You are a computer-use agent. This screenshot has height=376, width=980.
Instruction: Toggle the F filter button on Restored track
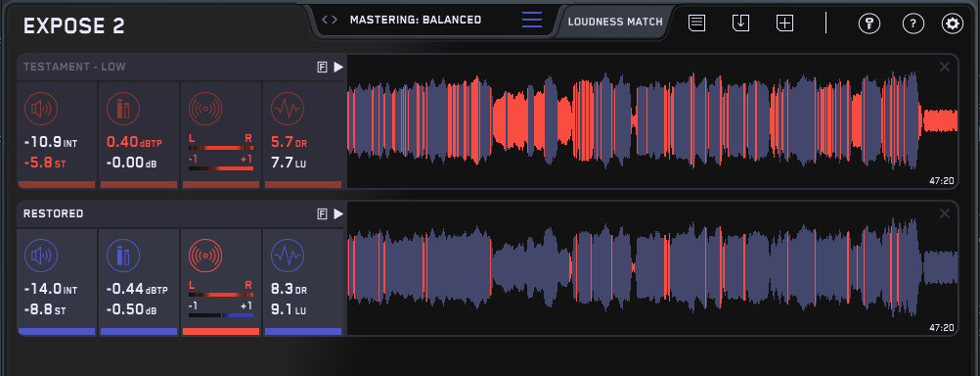(x=322, y=214)
